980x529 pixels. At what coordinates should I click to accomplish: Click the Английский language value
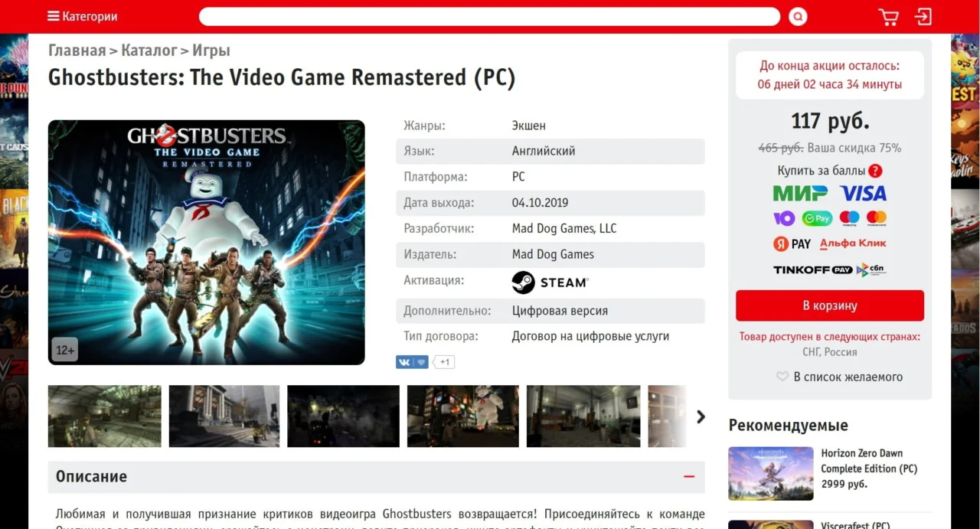tap(544, 151)
